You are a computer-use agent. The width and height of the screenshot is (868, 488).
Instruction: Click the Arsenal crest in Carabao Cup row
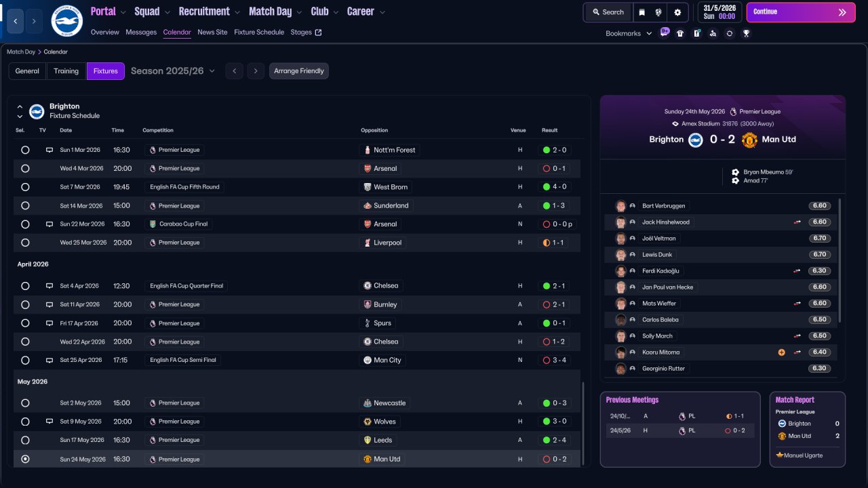click(x=367, y=224)
